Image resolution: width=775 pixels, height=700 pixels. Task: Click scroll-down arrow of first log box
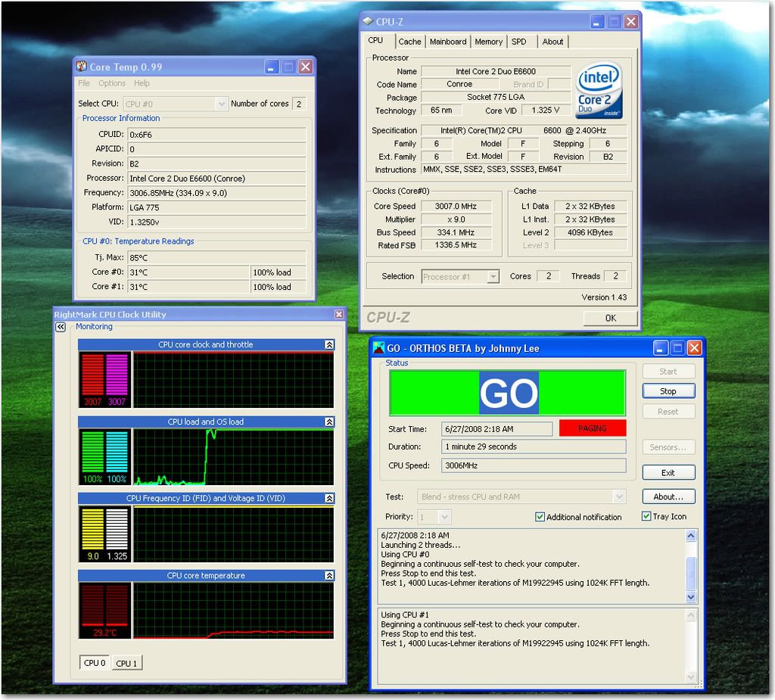(691, 596)
